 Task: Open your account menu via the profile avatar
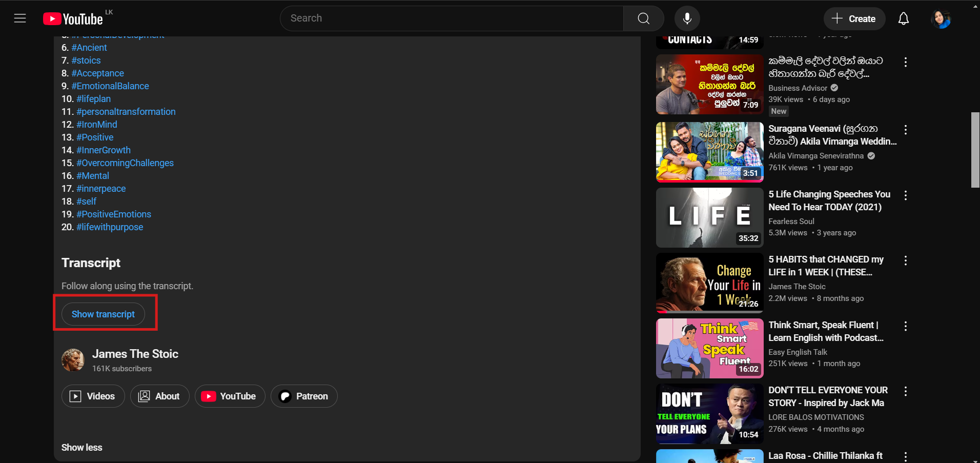[x=941, y=18]
